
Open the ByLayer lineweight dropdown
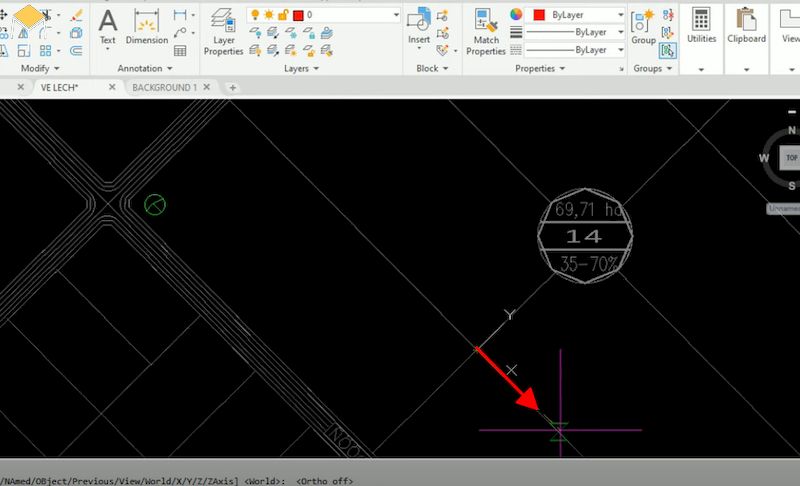click(x=620, y=32)
